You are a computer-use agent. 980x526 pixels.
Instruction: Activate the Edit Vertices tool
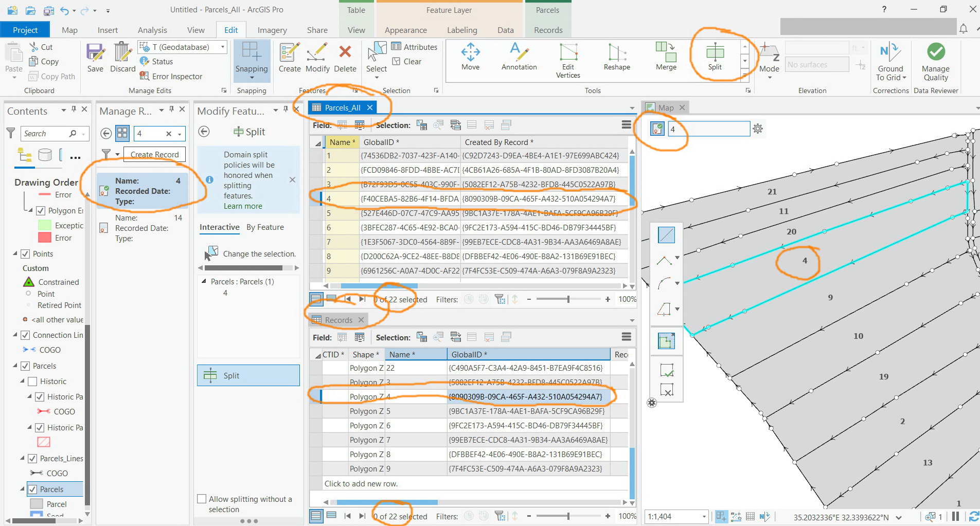568,52
